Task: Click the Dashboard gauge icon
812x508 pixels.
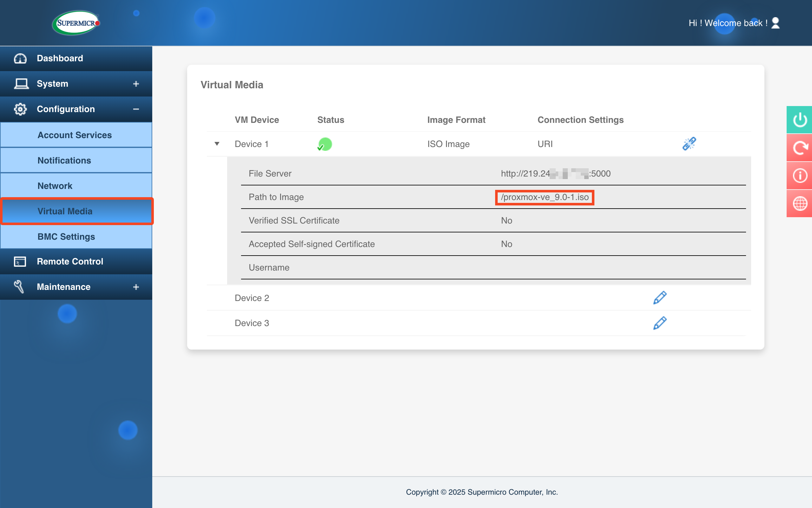Action: tap(20, 58)
